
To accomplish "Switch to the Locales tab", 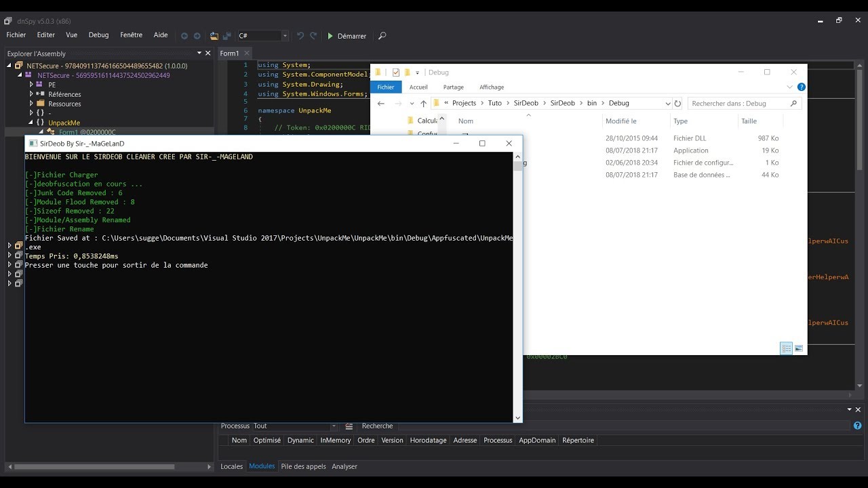I will [x=232, y=466].
